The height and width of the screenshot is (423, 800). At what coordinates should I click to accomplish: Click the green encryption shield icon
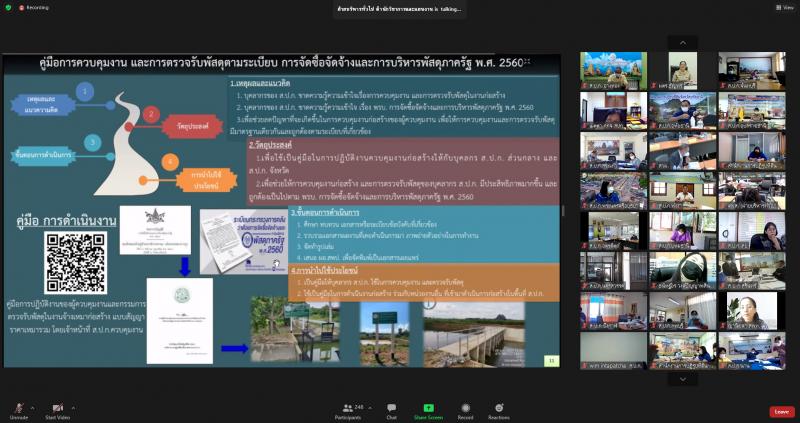point(8,8)
